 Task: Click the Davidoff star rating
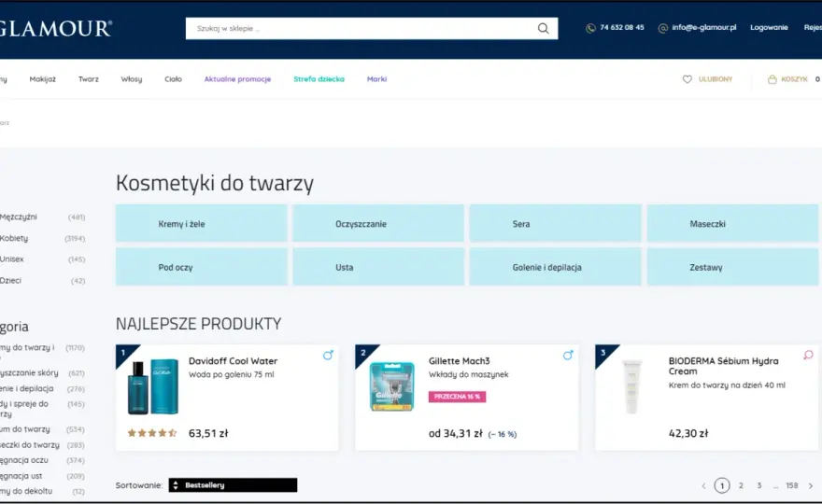(x=152, y=433)
